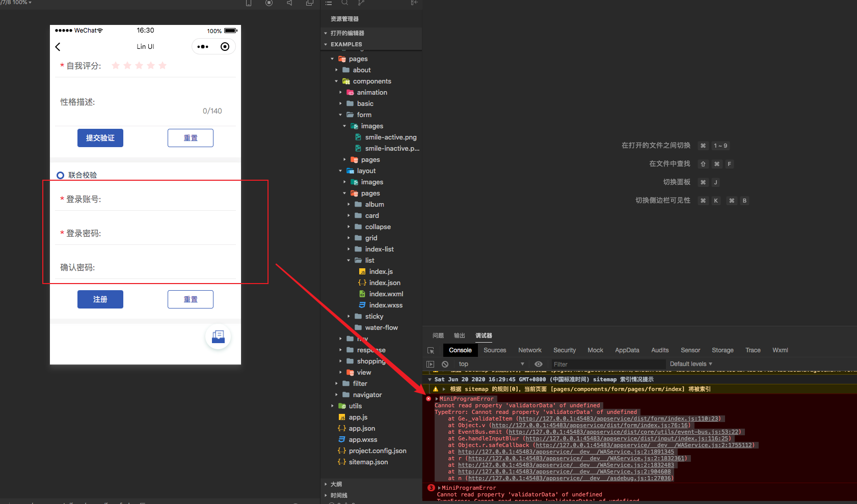Open the simulator device icon in toolbar
Image resolution: width=857 pixels, height=504 pixels.
[x=248, y=4]
